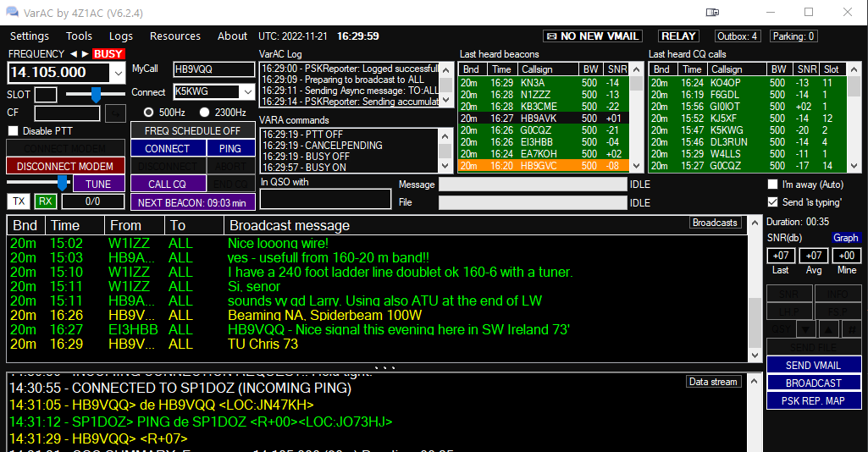Click the Data stream panel label
The image size is (868, 452).
[713, 381]
